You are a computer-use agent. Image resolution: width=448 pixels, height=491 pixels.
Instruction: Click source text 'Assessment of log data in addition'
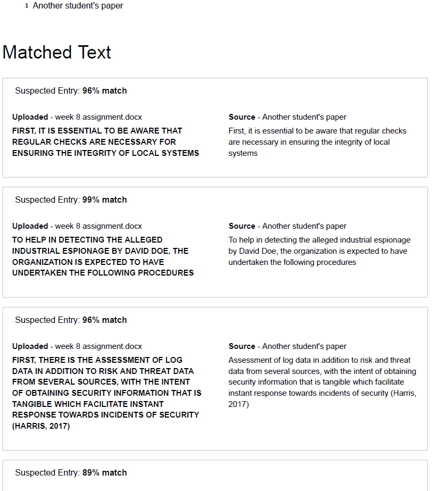(x=322, y=382)
